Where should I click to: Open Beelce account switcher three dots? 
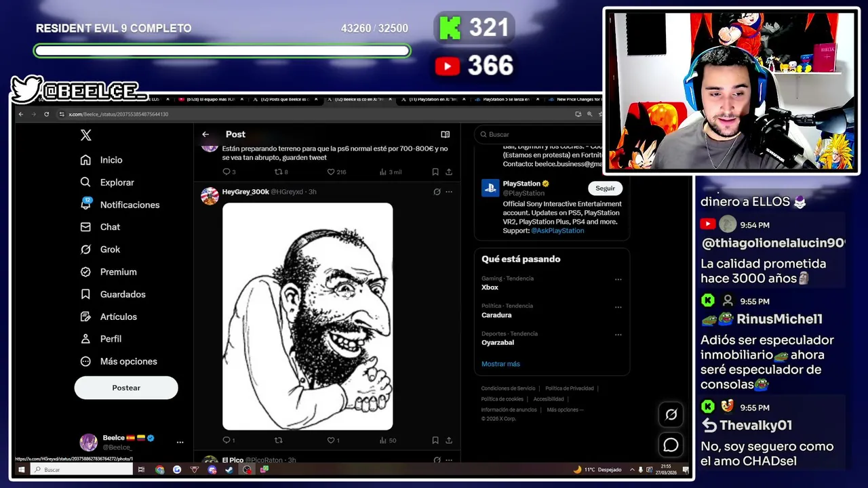pos(180,442)
